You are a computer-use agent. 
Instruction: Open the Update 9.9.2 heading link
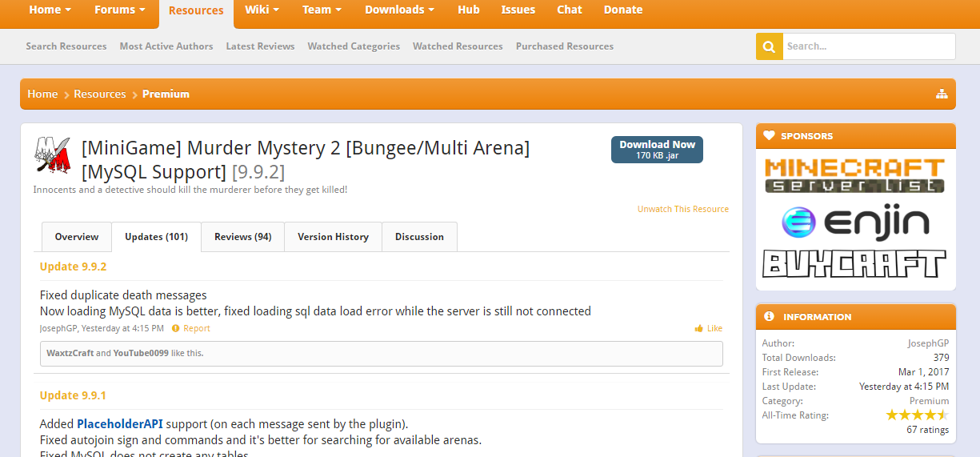(73, 267)
